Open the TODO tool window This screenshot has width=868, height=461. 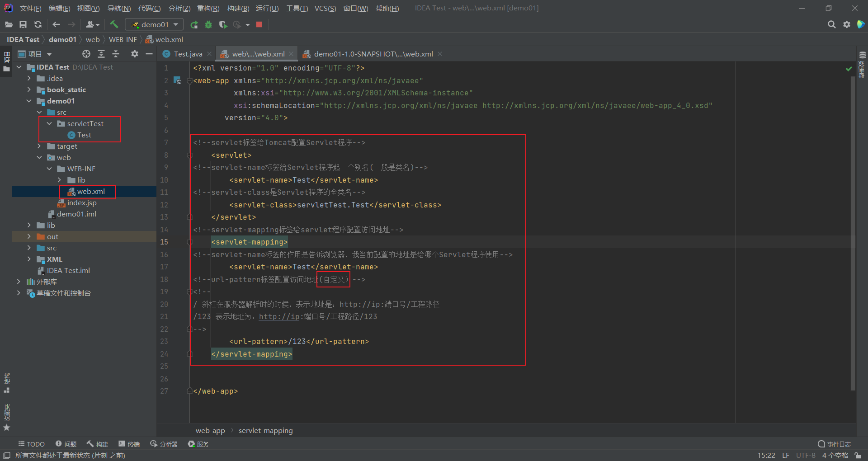31,444
